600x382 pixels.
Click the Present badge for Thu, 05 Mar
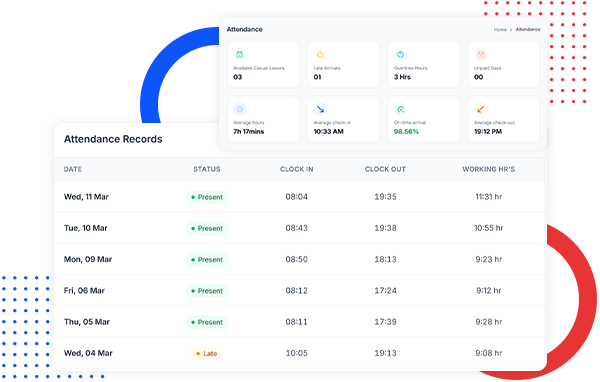[207, 322]
